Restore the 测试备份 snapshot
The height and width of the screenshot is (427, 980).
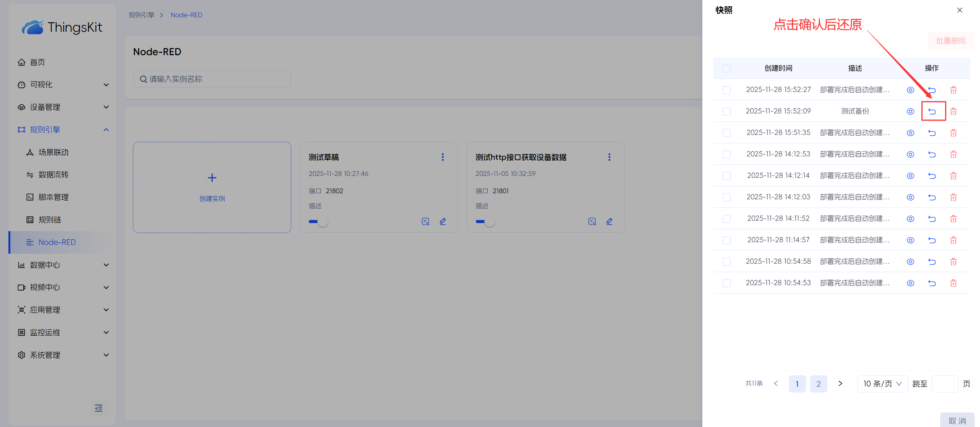coord(932,112)
